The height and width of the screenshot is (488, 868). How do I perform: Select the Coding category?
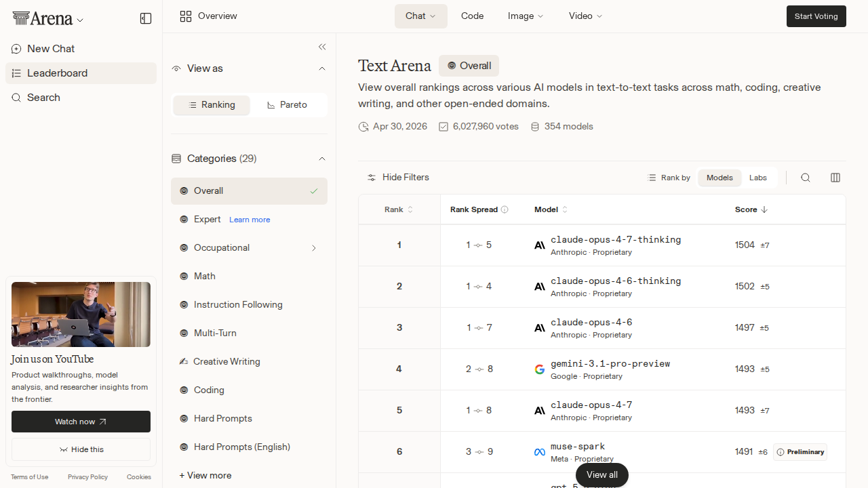(x=249, y=390)
